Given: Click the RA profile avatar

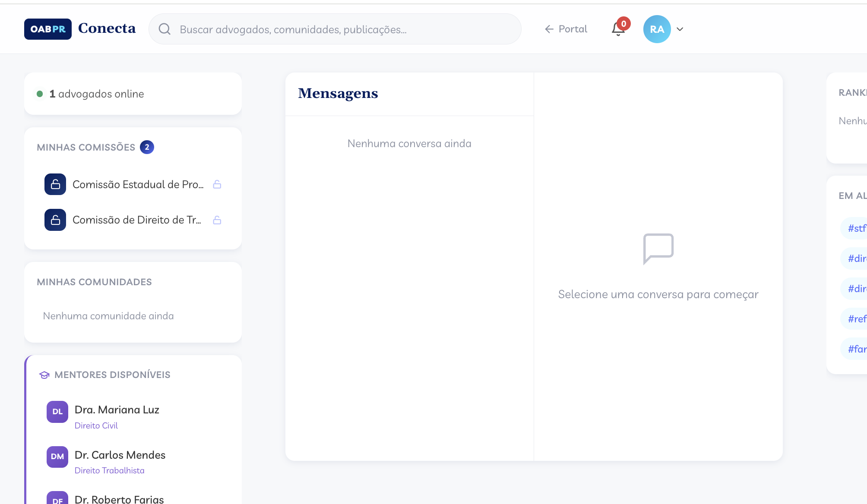Looking at the screenshot, I should (657, 29).
